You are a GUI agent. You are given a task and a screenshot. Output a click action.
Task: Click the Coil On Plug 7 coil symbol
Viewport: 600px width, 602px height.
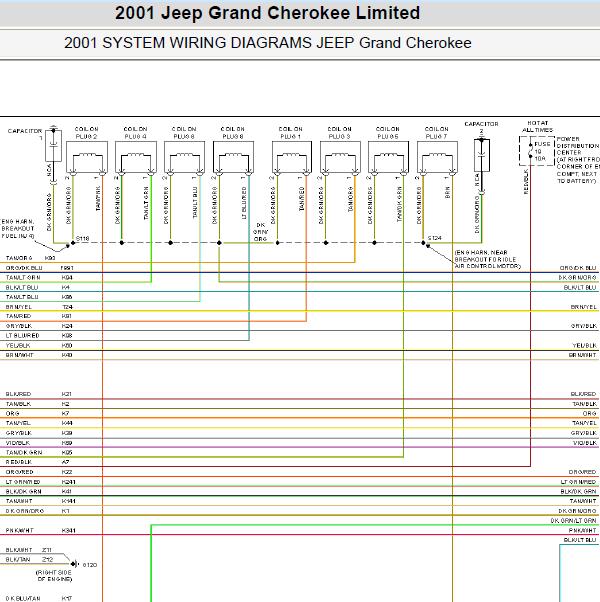[437, 157]
